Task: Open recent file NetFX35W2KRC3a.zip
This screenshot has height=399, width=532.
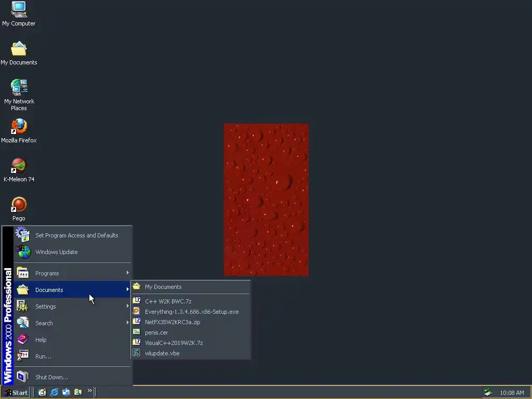Action: tap(191, 322)
